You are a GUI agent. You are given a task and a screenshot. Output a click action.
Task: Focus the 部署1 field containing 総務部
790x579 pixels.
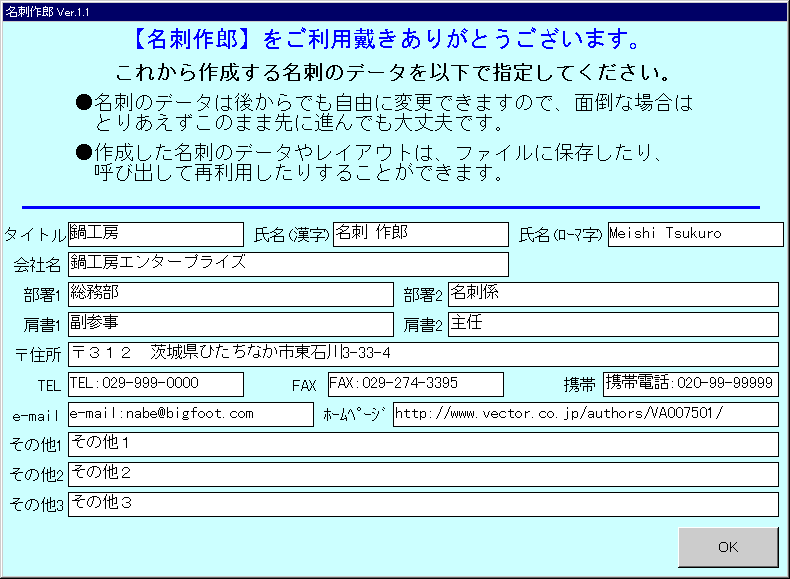[231, 294]
